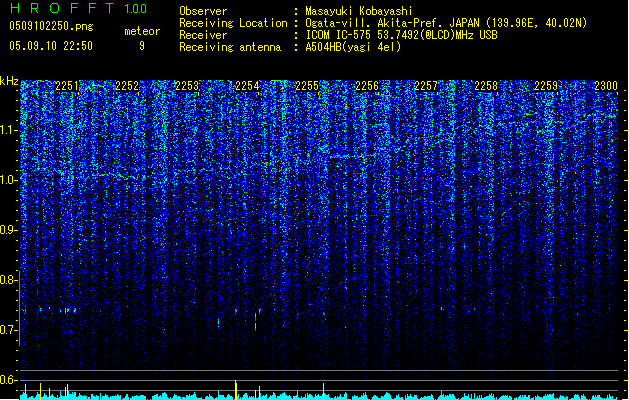629x400 pixels.
Task: Click the 0.8 frequency axis label
Action: (x=8, y=280)
